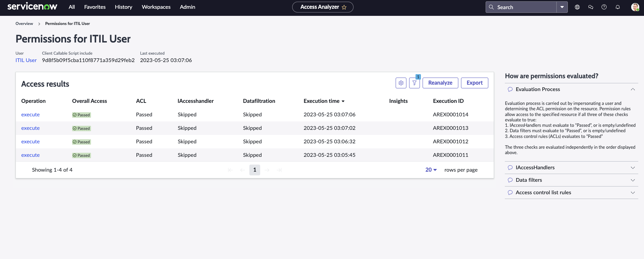Open table settings gear icon
The height and width of the screenshot is (259, 644).
(x=401, y=83)
